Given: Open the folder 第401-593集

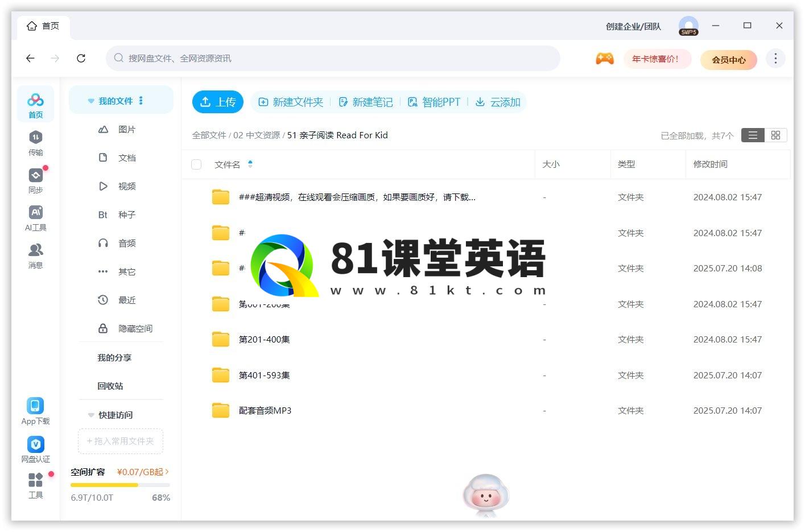Looking at the screenshot, I should click(x=264, y=376).
